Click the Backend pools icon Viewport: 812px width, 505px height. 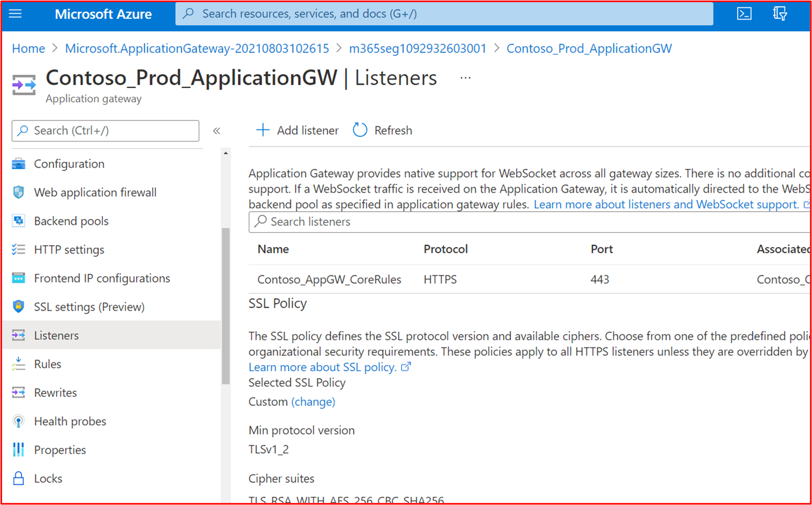pos(19,221)
